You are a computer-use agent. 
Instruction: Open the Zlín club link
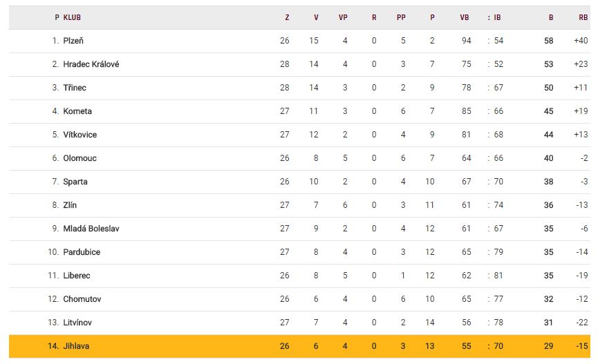(70, 205)
